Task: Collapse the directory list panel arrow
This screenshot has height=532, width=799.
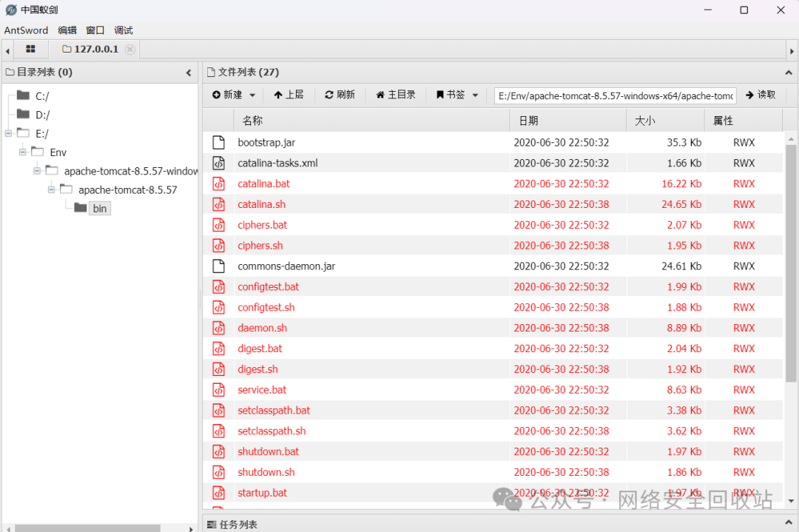Action: point(189,73)
